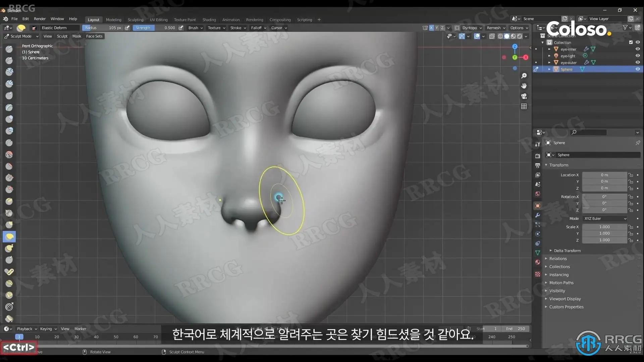Switch to the Sculpting workspace tab
Image resolution: width=644 pixels, height=362 pixels.
pyautogui.click(x=135, y=20)
